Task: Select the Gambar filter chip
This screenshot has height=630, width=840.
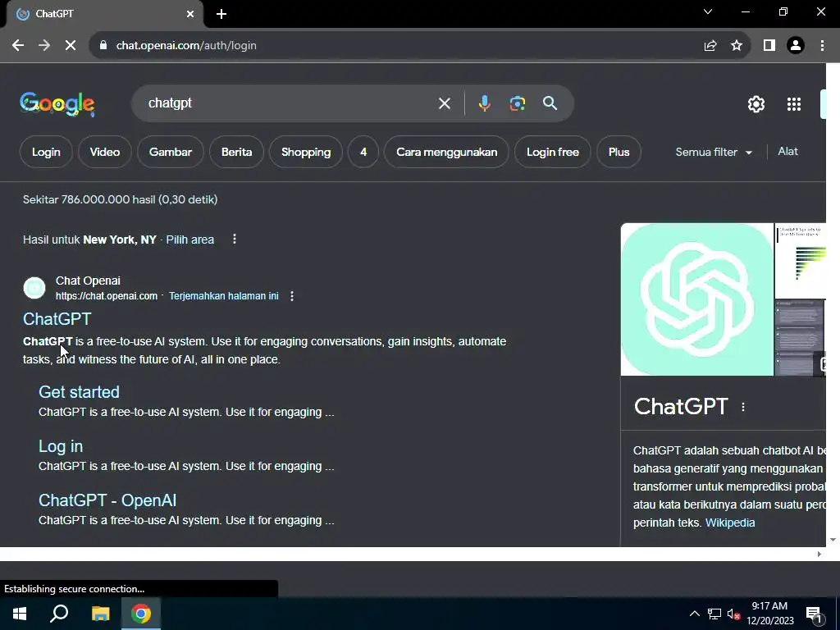Action: [171, 152]
